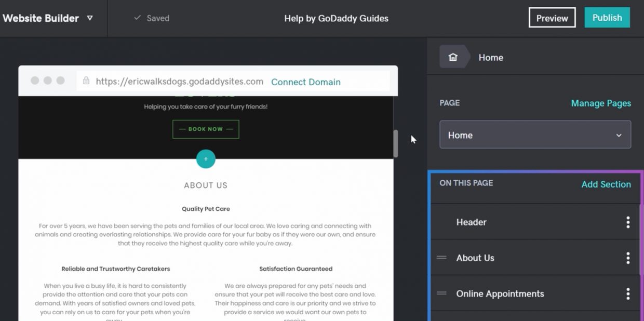
Task: Publish the website
Action: 607,17
